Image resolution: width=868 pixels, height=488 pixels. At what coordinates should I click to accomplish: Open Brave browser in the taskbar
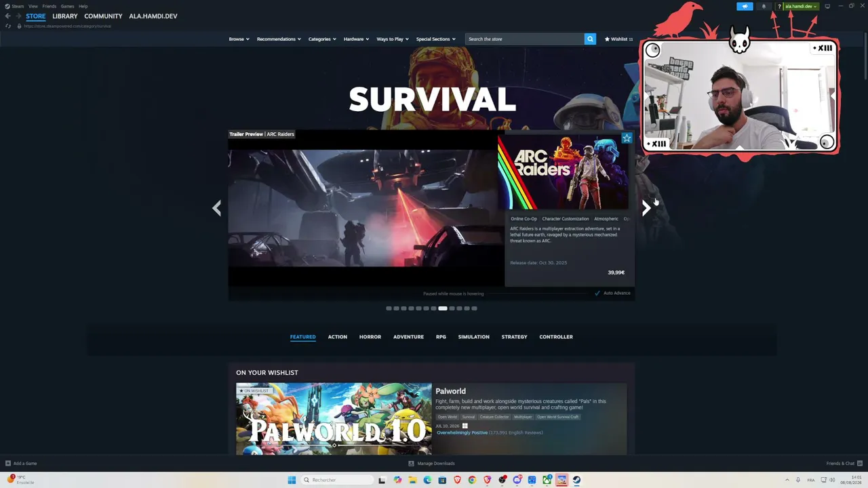(457, 480)
